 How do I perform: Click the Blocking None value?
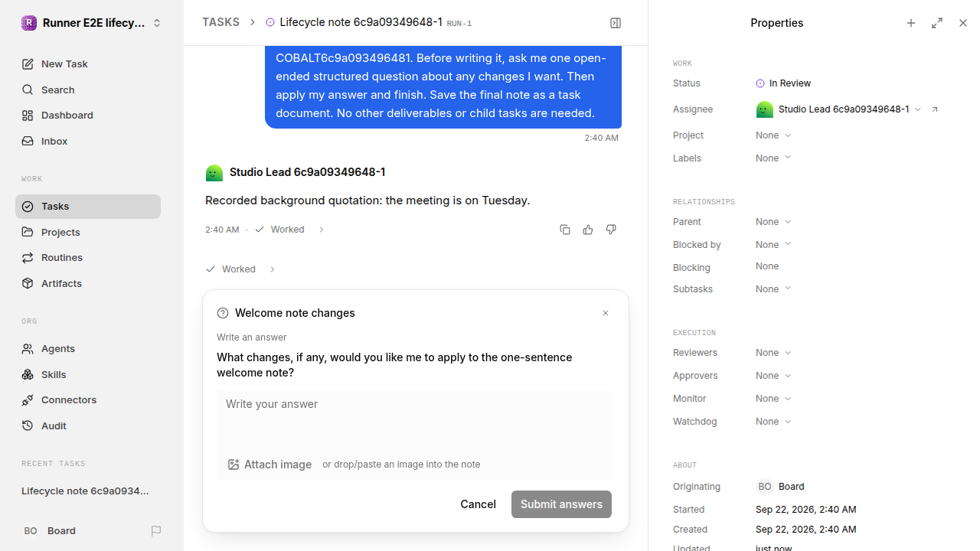point(767,266)
